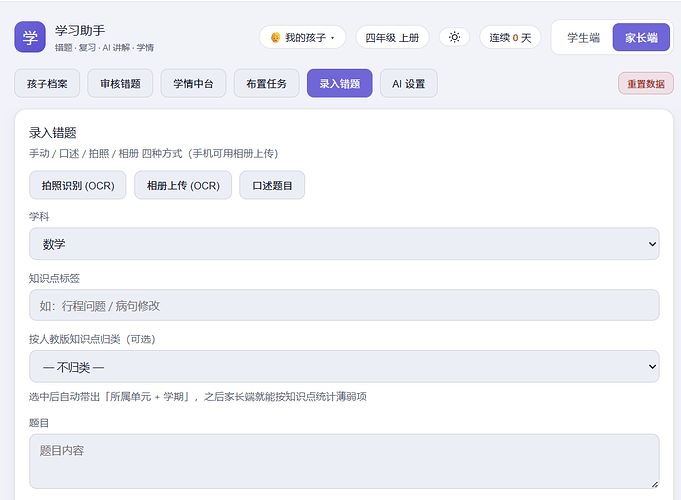Click the textarea resize handle corner
Image resolution: width=681 pixels, height=500 pixels.
[655, 484]
